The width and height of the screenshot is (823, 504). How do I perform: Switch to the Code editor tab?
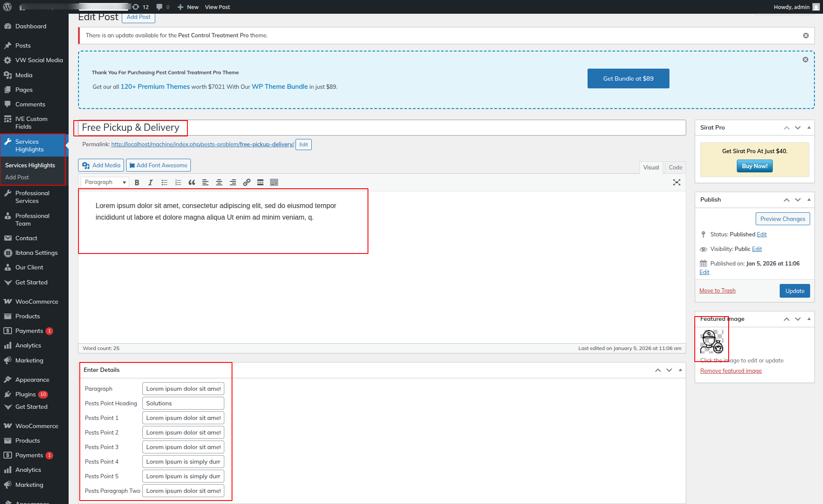pos(675,167)
